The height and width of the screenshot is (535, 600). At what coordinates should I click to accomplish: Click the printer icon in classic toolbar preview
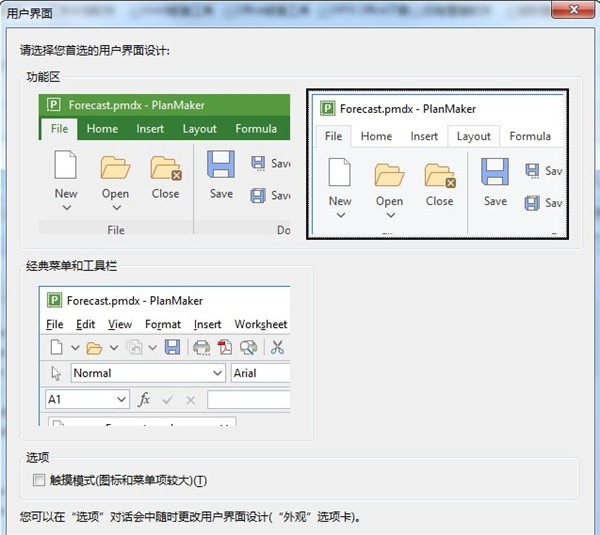[x=202, y=347]
